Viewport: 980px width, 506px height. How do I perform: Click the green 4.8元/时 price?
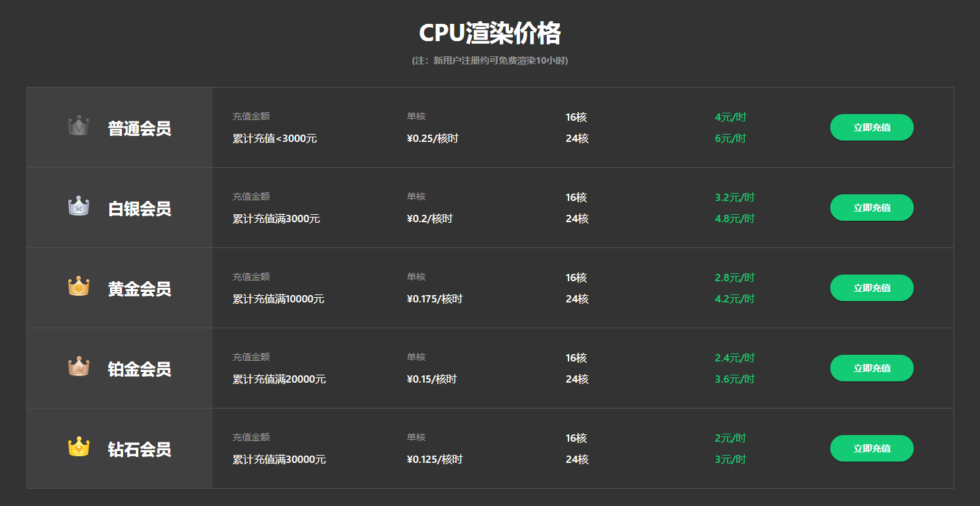(x=734, y=219)
